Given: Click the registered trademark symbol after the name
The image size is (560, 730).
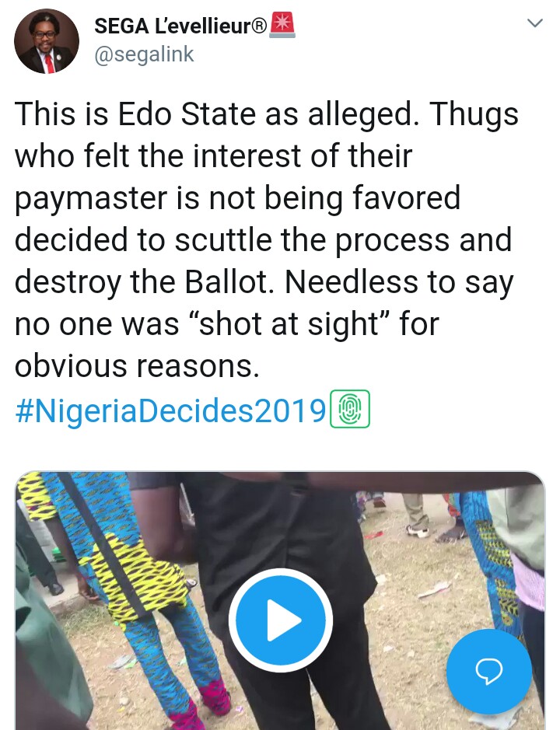Looking at the screenshot, I should [x=260, y=26].
